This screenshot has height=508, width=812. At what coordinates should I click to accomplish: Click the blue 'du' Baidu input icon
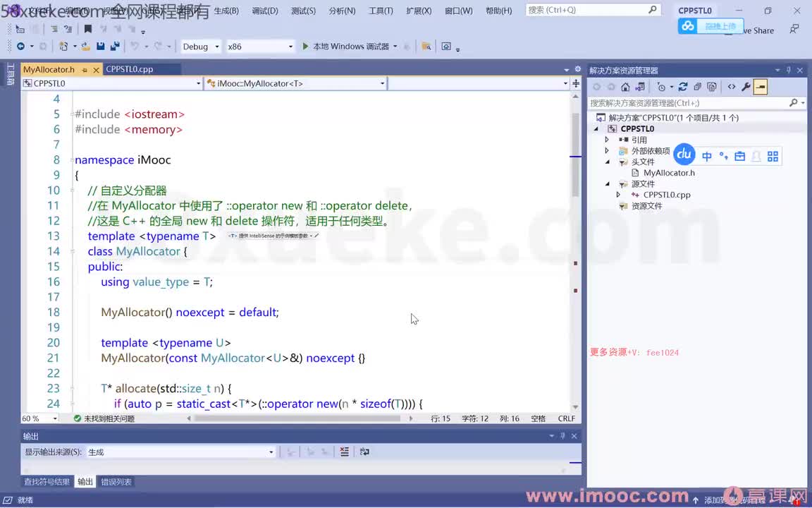684,155
